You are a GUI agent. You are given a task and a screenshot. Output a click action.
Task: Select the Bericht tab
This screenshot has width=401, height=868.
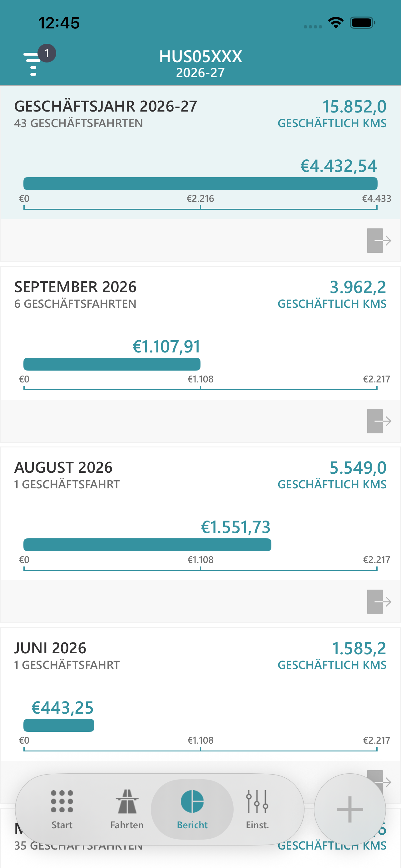pyautogui.click(x=192, y=809)
